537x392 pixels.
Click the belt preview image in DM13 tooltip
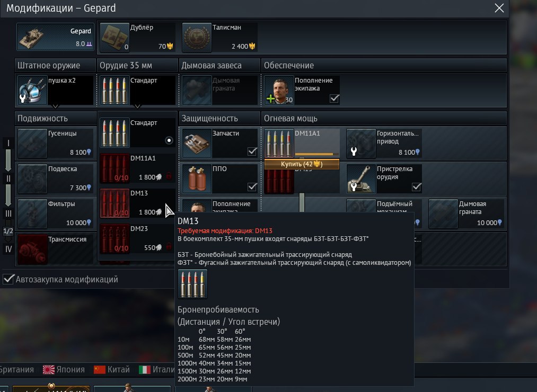[x=192, y=284]
